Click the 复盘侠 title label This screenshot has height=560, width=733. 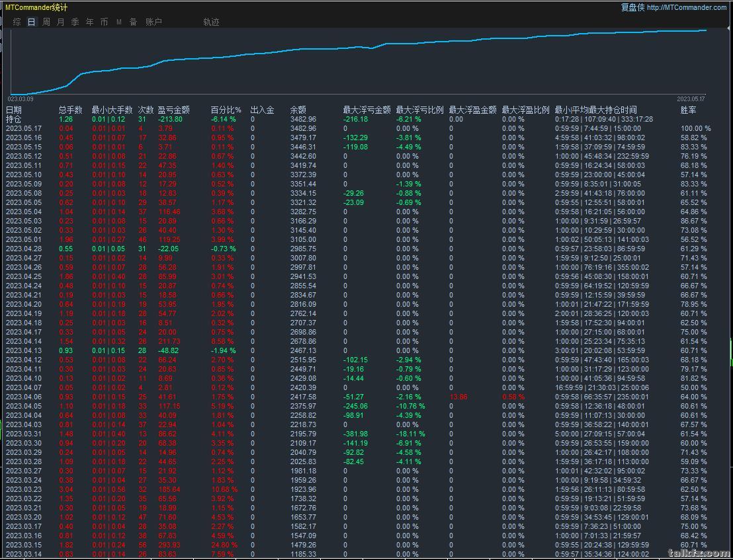coord(632,7)
